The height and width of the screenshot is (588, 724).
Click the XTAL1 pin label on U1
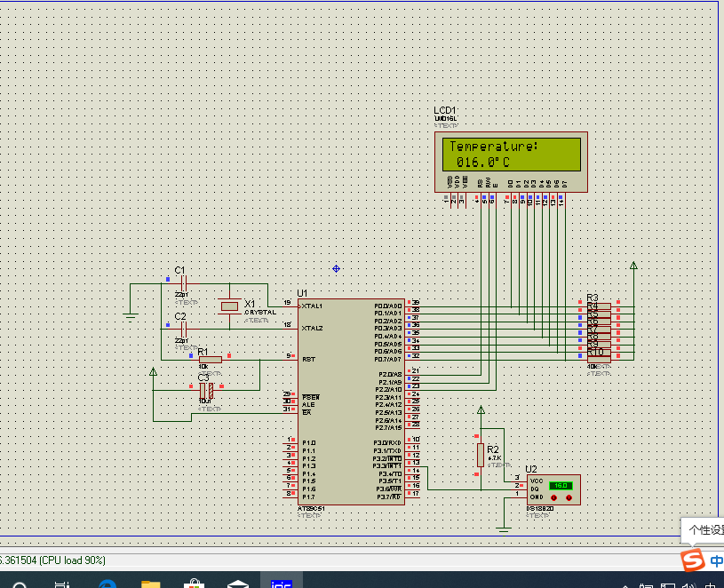pos(312,306)
